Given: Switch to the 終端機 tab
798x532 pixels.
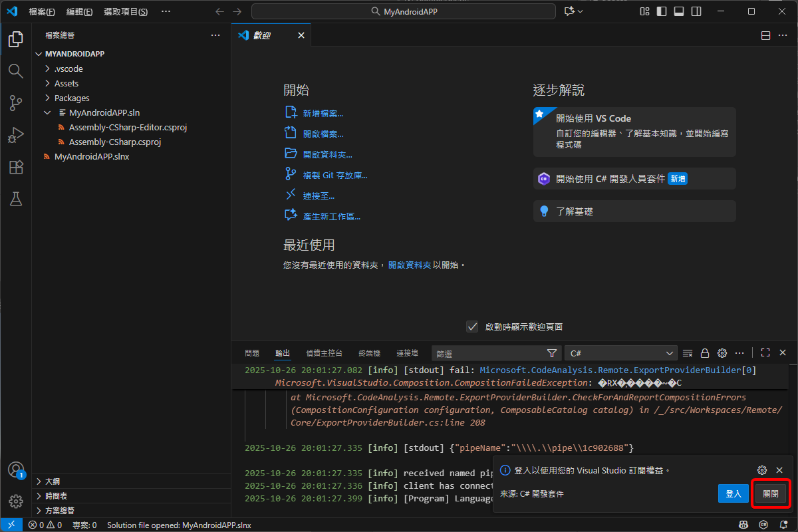Looking at the screenshot, I should (x=369, y=353).
